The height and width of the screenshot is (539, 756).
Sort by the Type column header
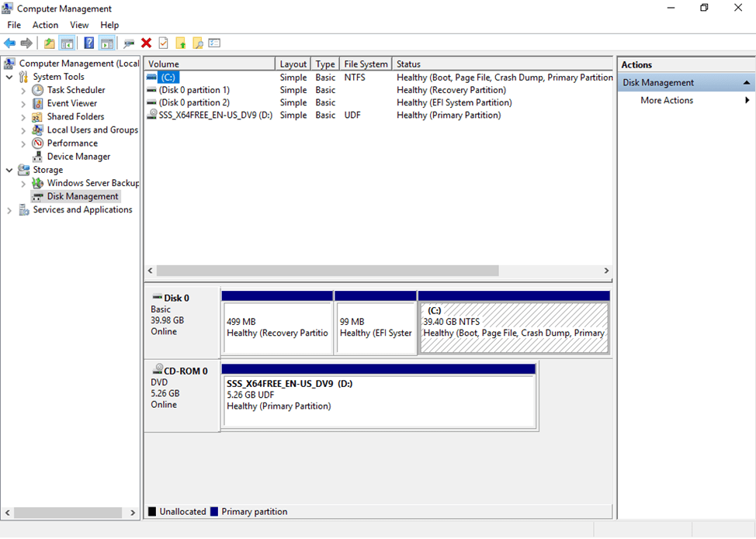325,64
